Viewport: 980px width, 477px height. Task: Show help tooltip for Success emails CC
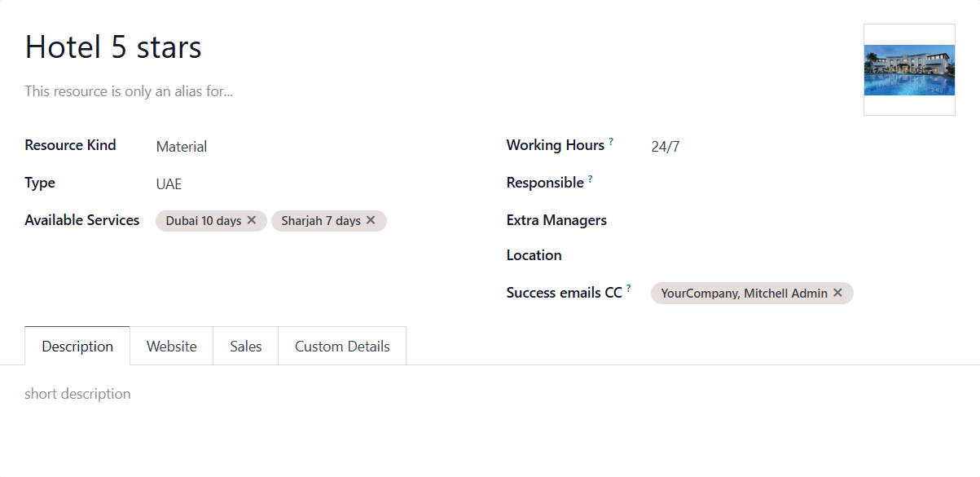[629, 289]
